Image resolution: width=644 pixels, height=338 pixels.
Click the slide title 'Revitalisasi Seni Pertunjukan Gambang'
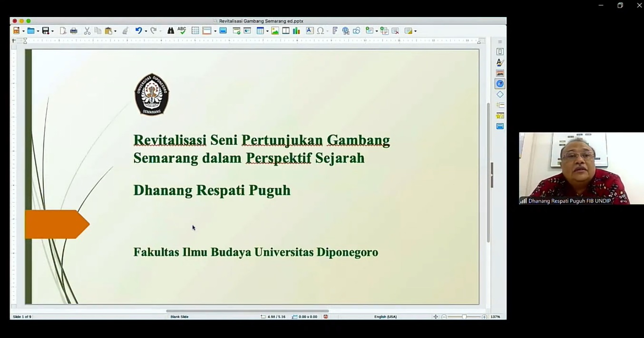click(261, 140)
